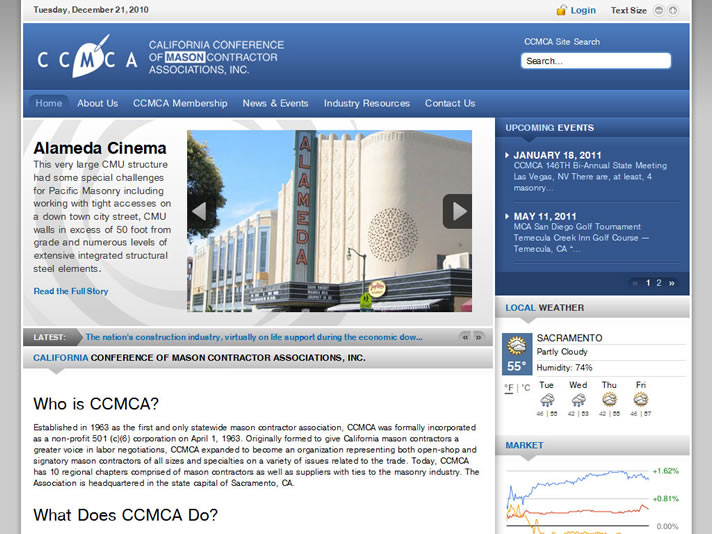This screenshot has width=712, height=534.
Task: Open the About Us menu item
Action: point(97,103)
